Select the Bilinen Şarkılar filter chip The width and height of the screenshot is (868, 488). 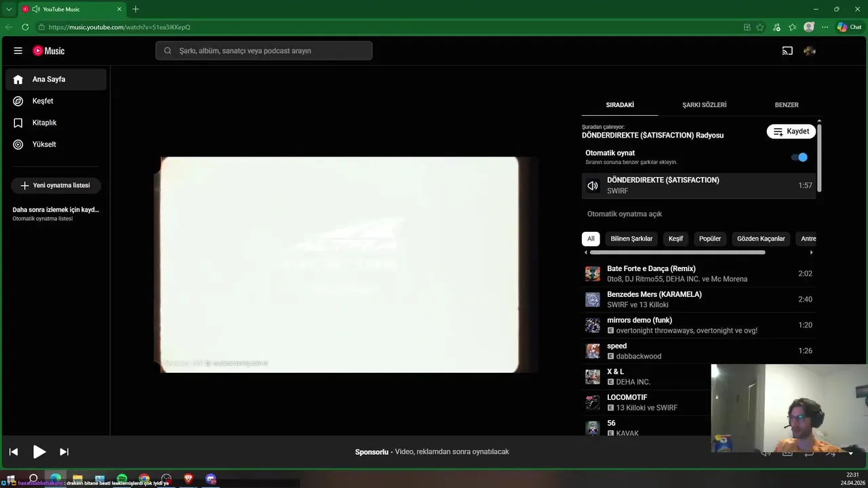[631, 239]
